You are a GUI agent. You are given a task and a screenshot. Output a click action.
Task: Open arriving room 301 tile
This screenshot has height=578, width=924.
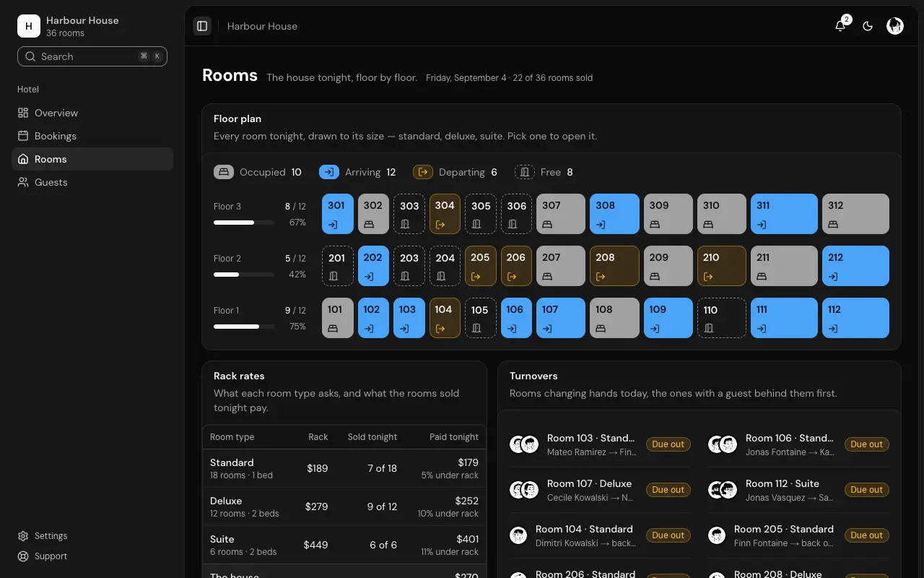point(338,214)
